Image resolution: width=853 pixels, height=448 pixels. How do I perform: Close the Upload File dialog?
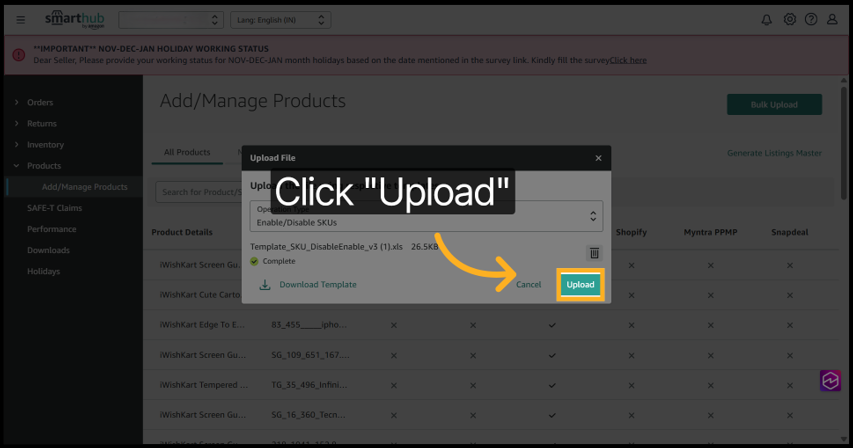(598, 158)
